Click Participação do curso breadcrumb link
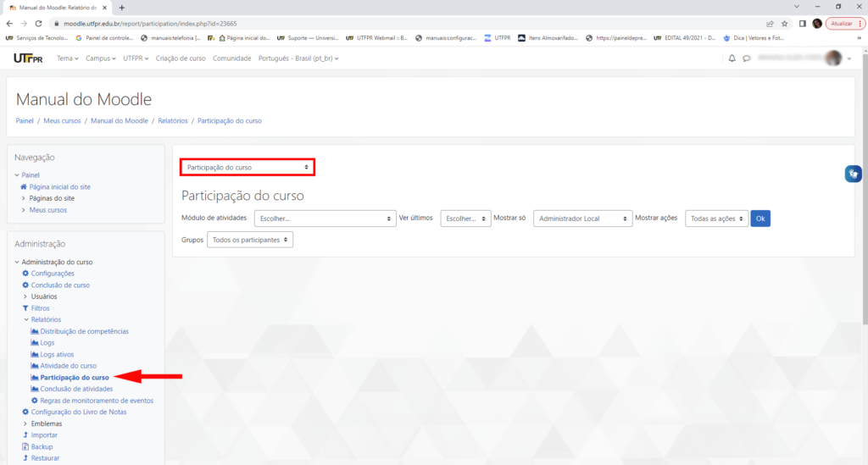The image size is (868, 465). pos(230,120)
